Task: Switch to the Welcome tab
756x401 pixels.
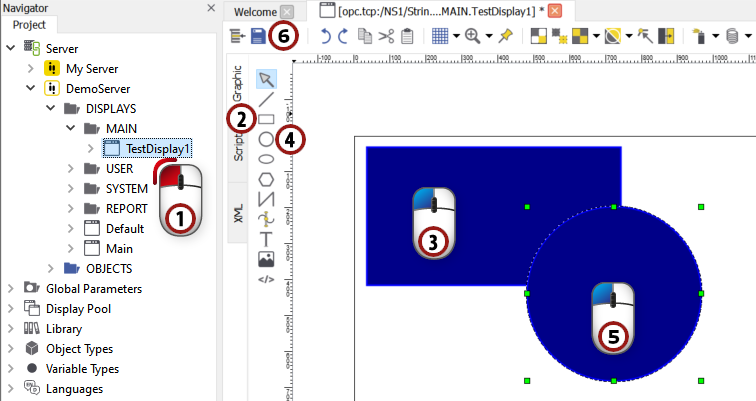Action: [255, 12]
